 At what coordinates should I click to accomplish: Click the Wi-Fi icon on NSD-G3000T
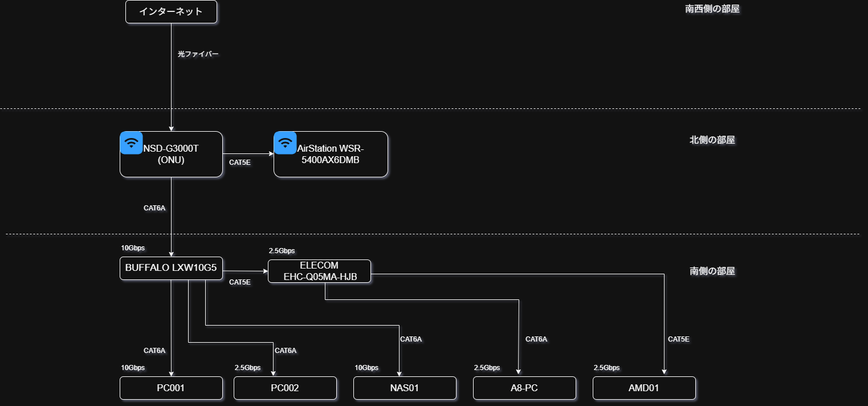click(x=131, y=143)
